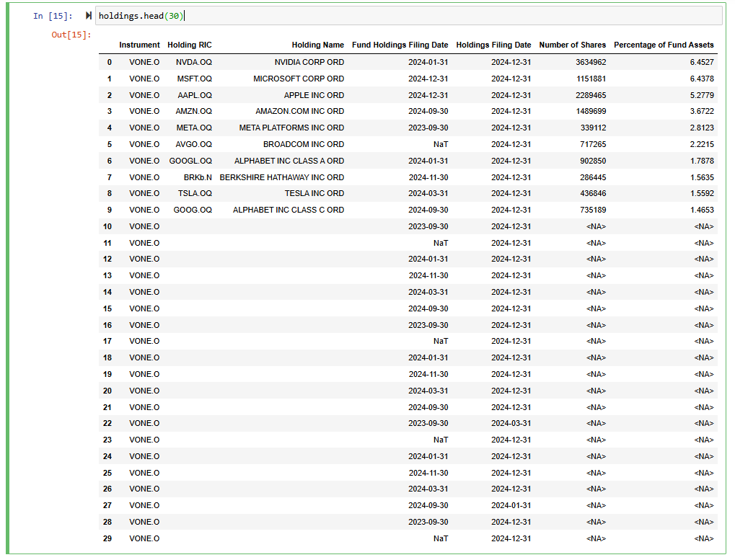Click ALPHABET INC CLASS C ORD cell

click(x=289, y=210)
